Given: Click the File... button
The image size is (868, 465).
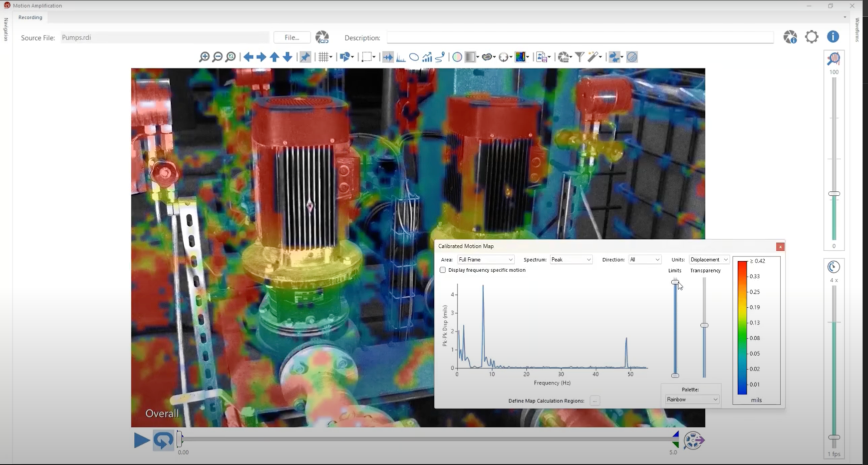Looking at the screenshot, I should click(292, 37).
